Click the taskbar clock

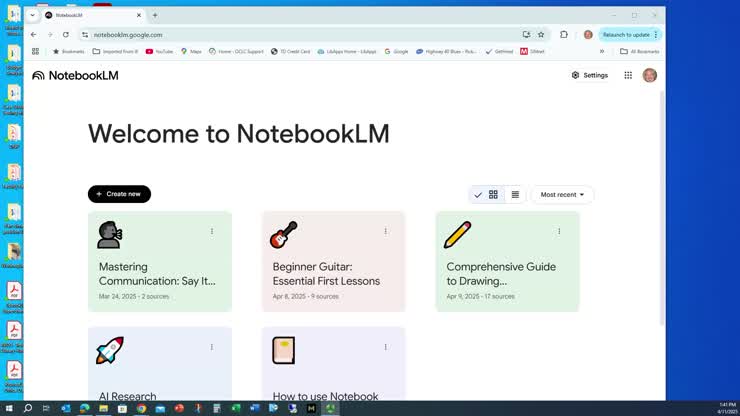pos(727,408)
